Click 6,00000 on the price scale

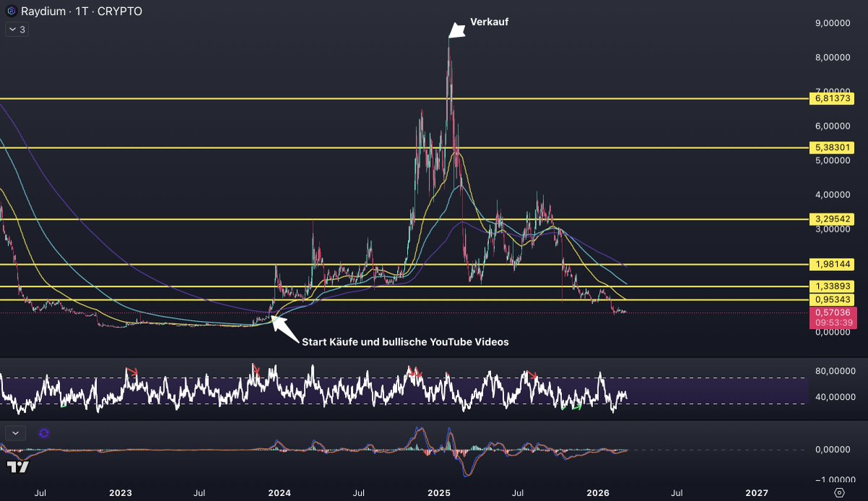click(x=832, y=126)
